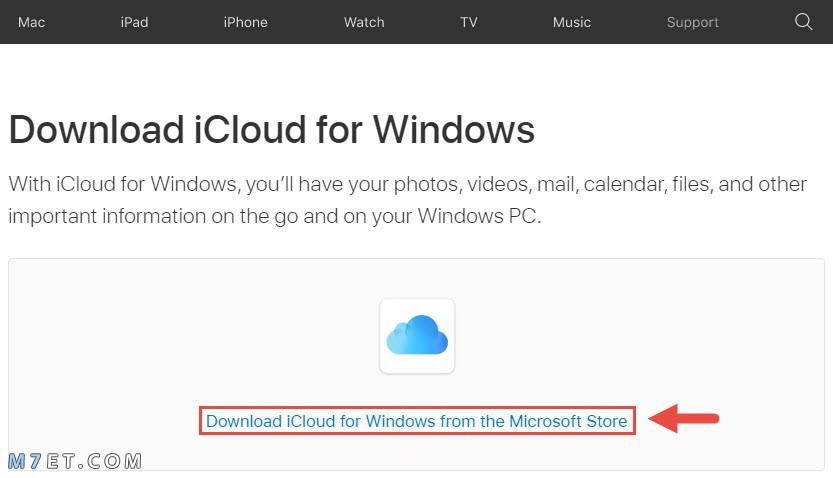This screenshot has width=833, height=478.
Task: Click the M7ET.COM watermark logo
Action: 75,461
